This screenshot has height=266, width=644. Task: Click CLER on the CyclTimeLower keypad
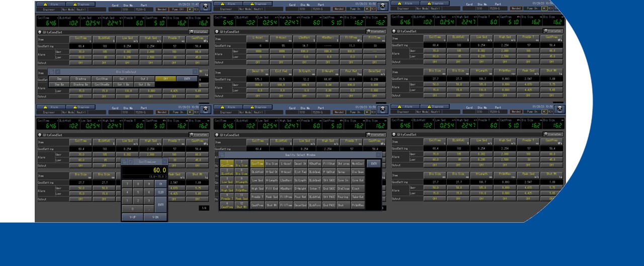(x=160, y=192)
